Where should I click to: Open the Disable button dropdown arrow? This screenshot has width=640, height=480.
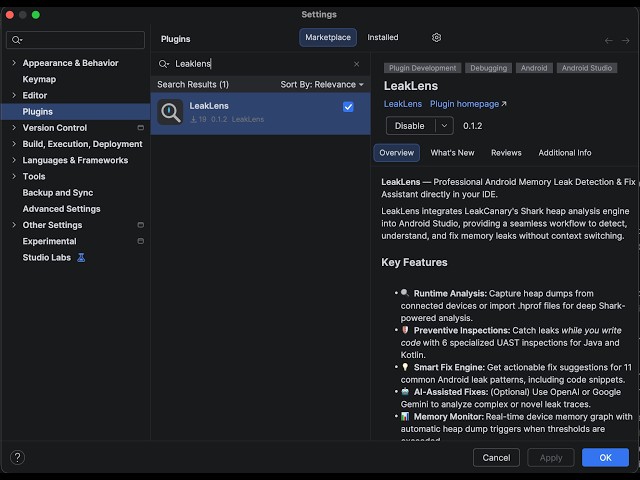tap(444, 126)
